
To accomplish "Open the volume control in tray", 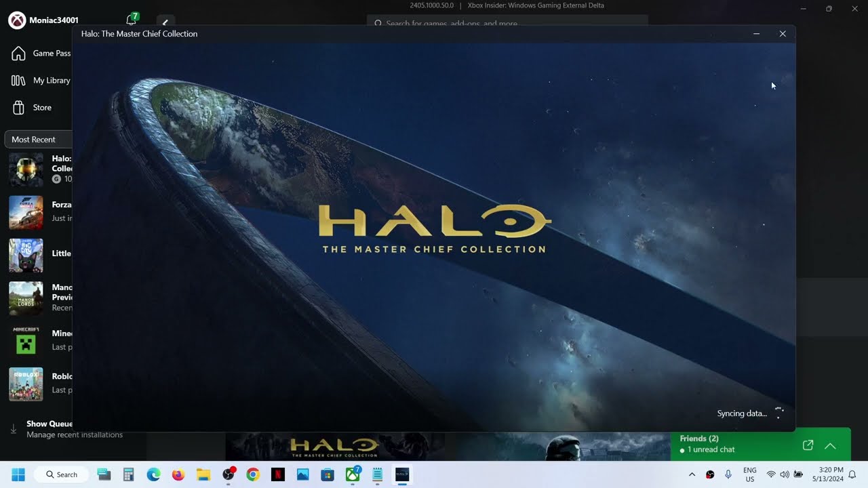I will coord(785,474).
